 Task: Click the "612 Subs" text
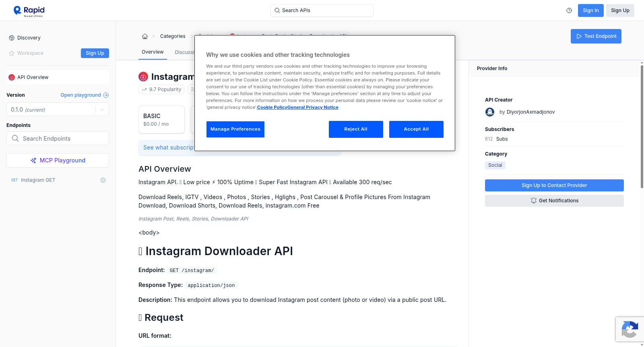pyautogui.click(x=496, y=139)
